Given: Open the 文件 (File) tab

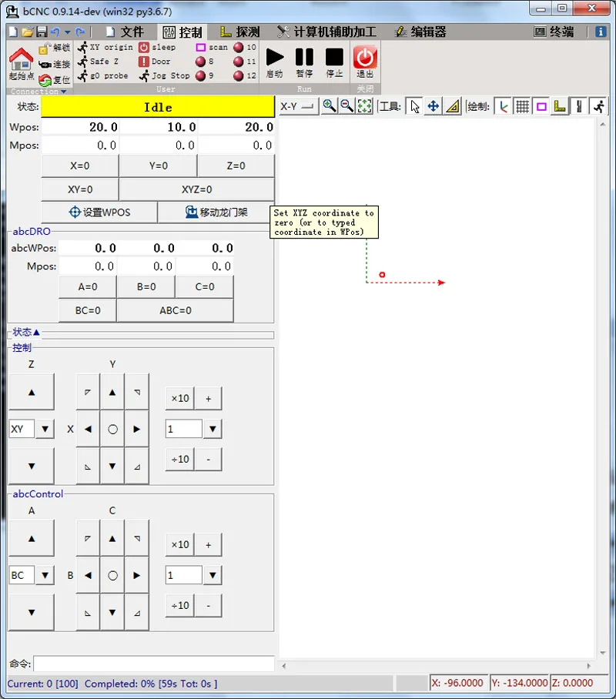Looking at the screenshot, I should pos(126,32).
